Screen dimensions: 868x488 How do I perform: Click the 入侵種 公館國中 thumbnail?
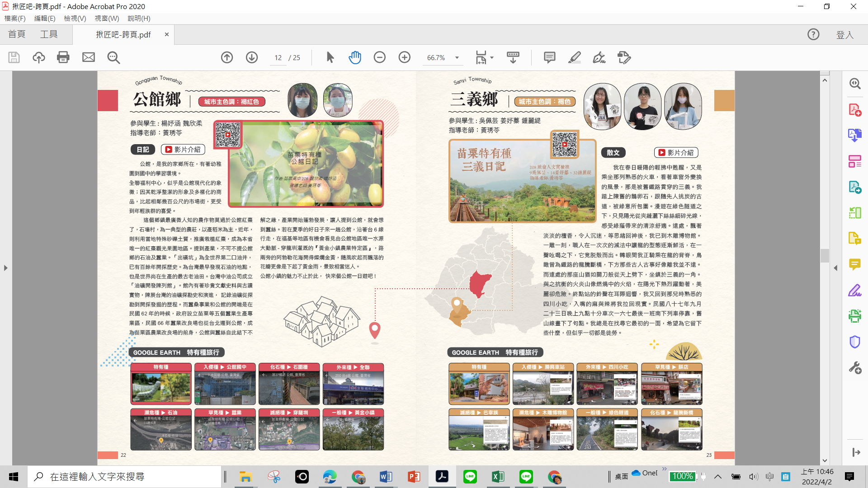click(225, 384)
